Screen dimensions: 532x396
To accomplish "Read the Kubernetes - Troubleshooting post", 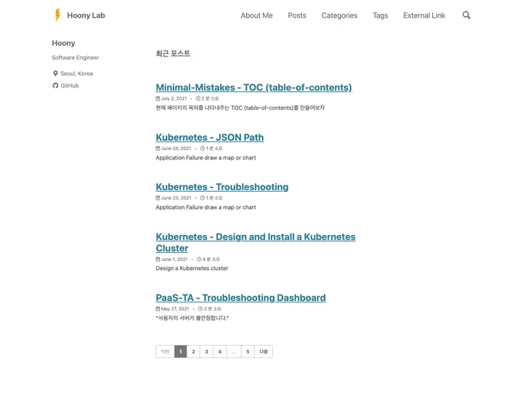I will 222,186.
